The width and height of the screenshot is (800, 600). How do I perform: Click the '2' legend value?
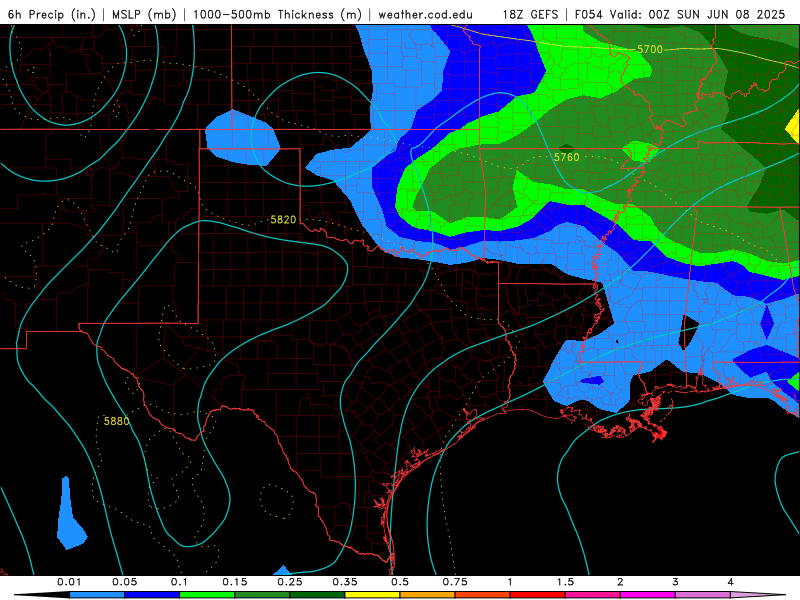coord(620,582)
